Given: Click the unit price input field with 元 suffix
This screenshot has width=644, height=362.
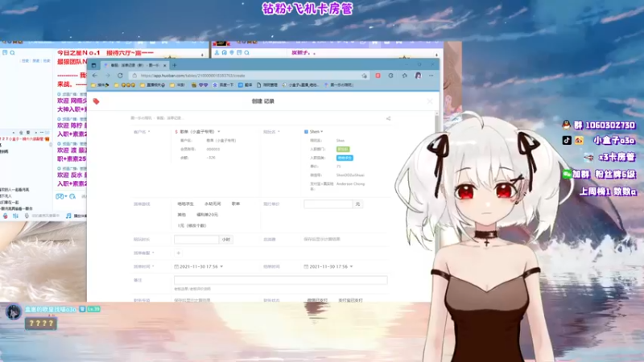Looking at the screenshot, I should [x=328, y=204].
